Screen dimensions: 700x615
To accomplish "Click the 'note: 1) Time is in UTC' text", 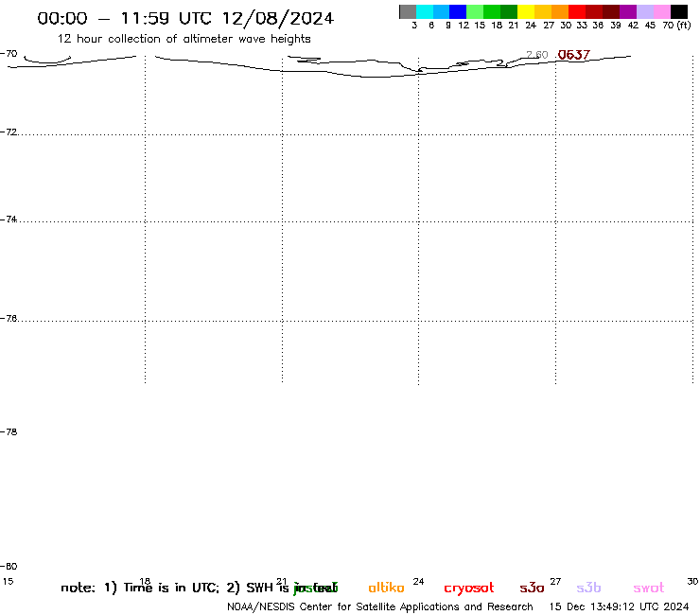I will [x=140, y=588].
